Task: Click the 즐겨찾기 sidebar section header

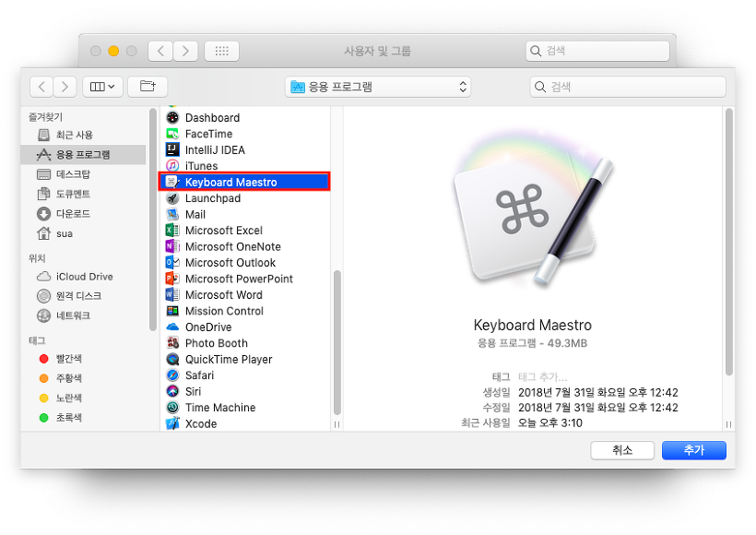Action: pyautogui.click(x=45, y=117)
